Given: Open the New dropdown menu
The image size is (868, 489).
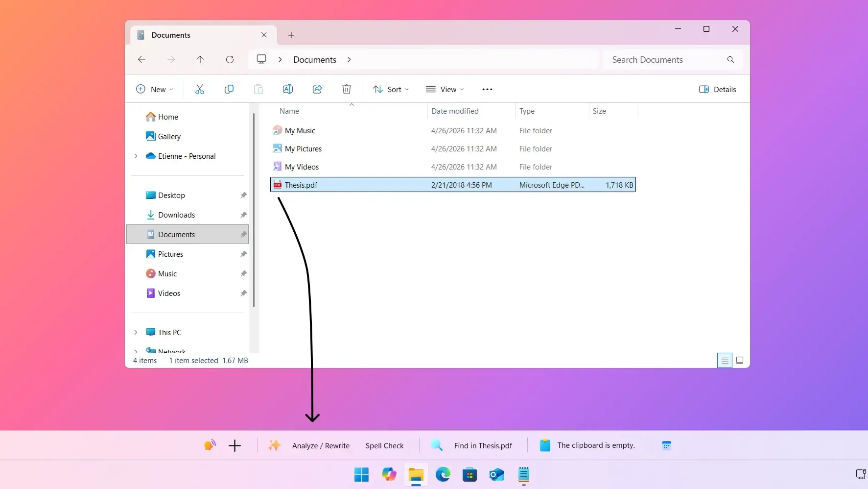Looking at the screenshot, I should coord(154,89).
